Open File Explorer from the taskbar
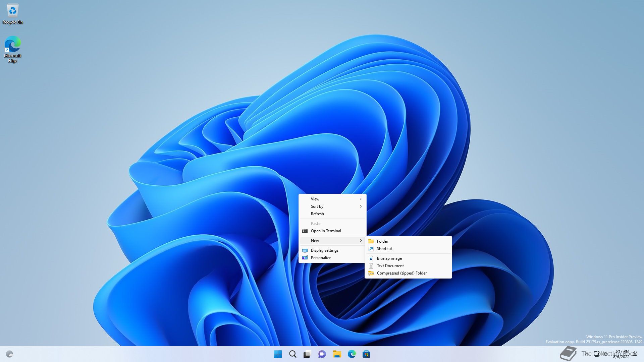The height and width of the screenshot is (362, 644). coord(337,354)
